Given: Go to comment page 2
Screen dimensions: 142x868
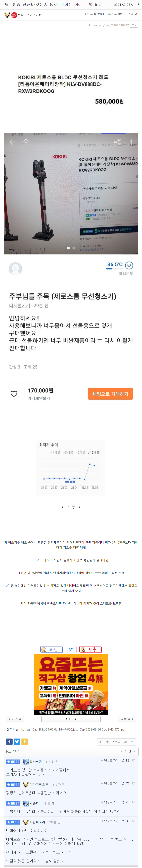Looking at the screenshot, I should pos(130,751).
